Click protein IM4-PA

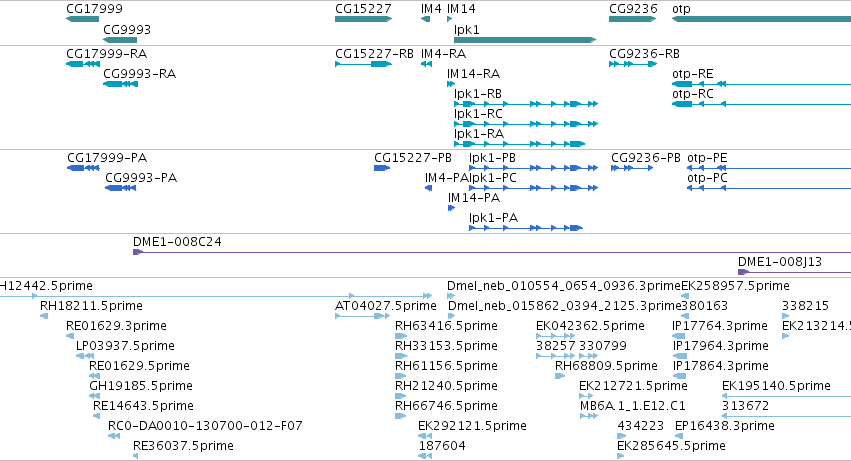click(x=428, y=188)
